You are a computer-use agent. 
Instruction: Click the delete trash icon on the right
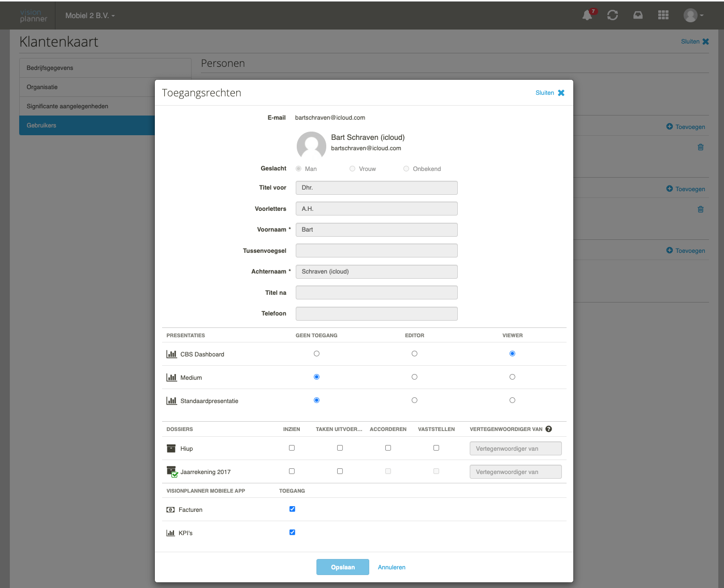(700, 147)
